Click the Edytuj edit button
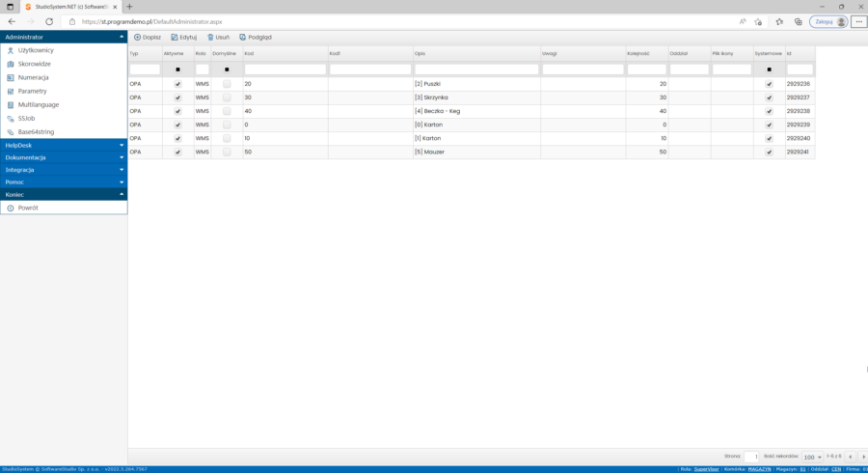The image size is (868, 473). click(x=184, y=37)
